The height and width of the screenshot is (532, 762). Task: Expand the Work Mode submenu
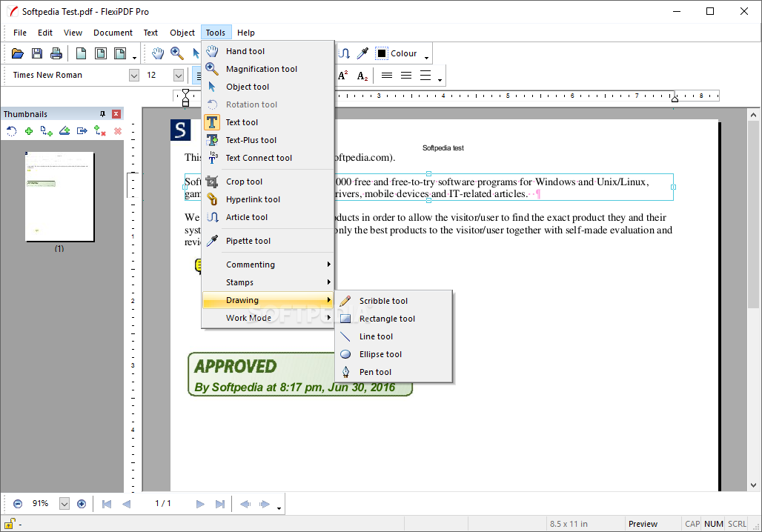[268, 318]
